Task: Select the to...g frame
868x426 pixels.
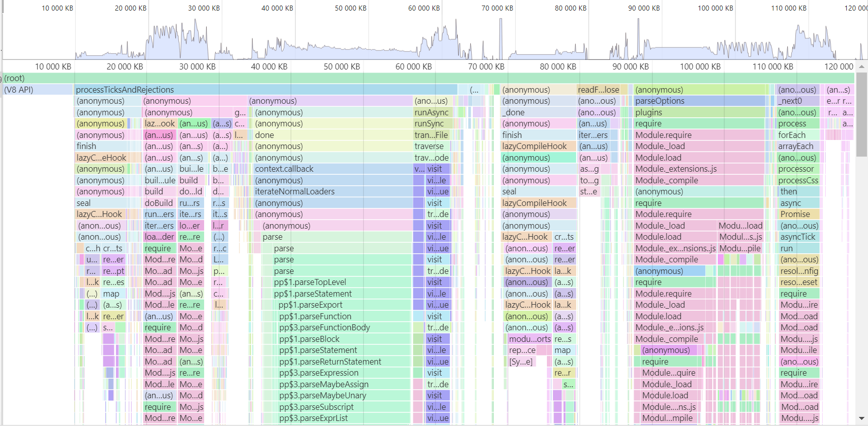Action: [589, 180]
